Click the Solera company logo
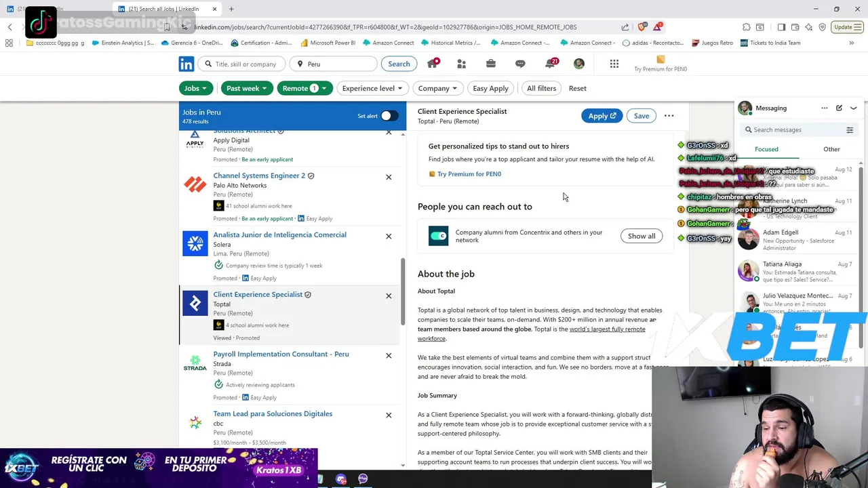868x488 pixels. point(195,243)
